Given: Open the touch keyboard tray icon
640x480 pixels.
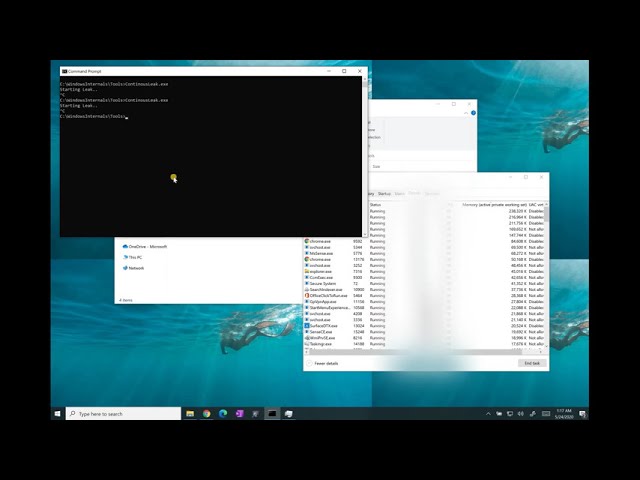Looking at the screenshot, I should click(546, 413).
